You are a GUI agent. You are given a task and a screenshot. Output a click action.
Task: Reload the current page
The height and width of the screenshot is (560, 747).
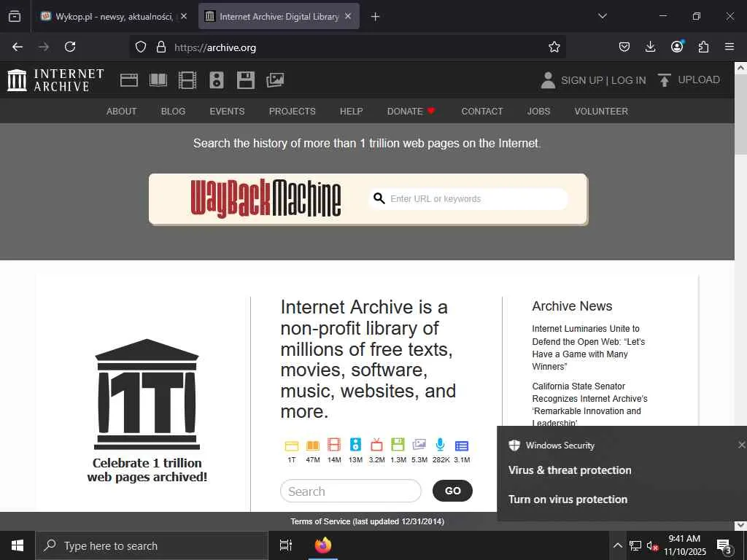[70, 47]
